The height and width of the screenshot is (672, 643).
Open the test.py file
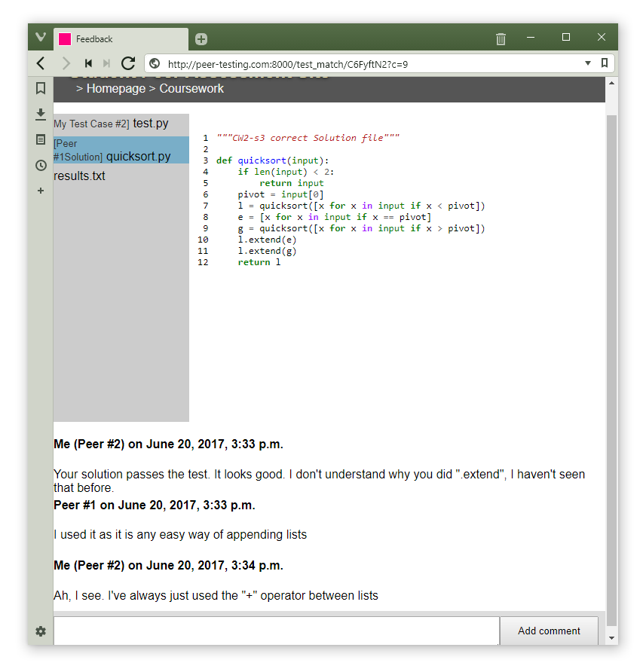pos(150,124)
